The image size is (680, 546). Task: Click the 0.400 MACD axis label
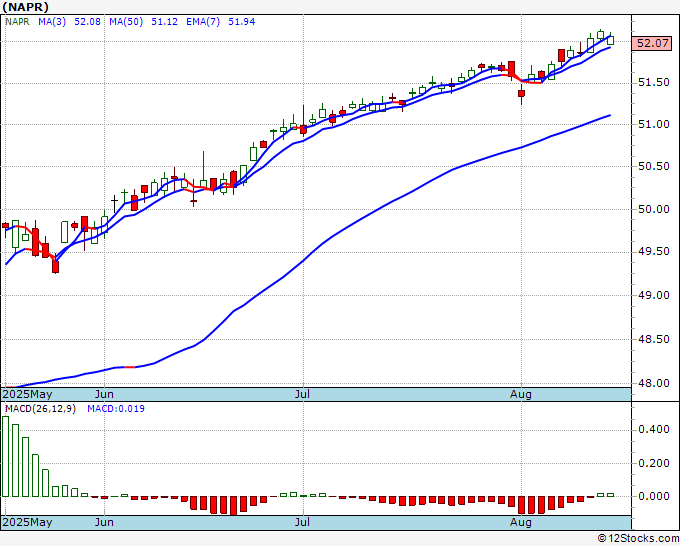[x=654, y=430]
